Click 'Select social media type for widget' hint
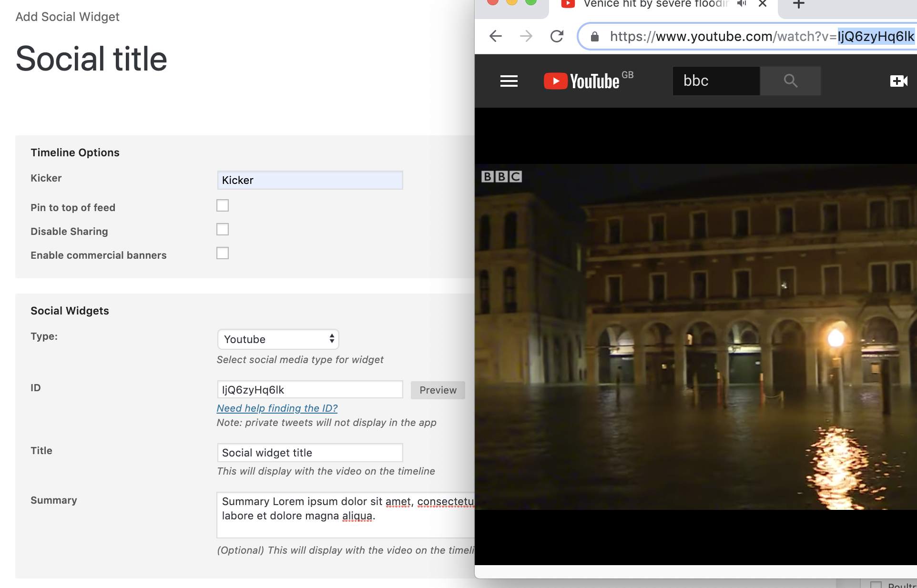Screen dimensions: 917x588 coord(300,360)
